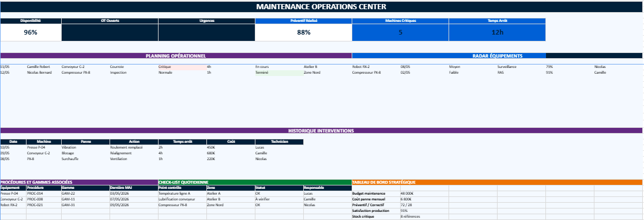This screenshot has width=644, height=220.
Task: Click the 'Faible' risk cell in radar
Action: pyautogui.click(x=473, y=73)
